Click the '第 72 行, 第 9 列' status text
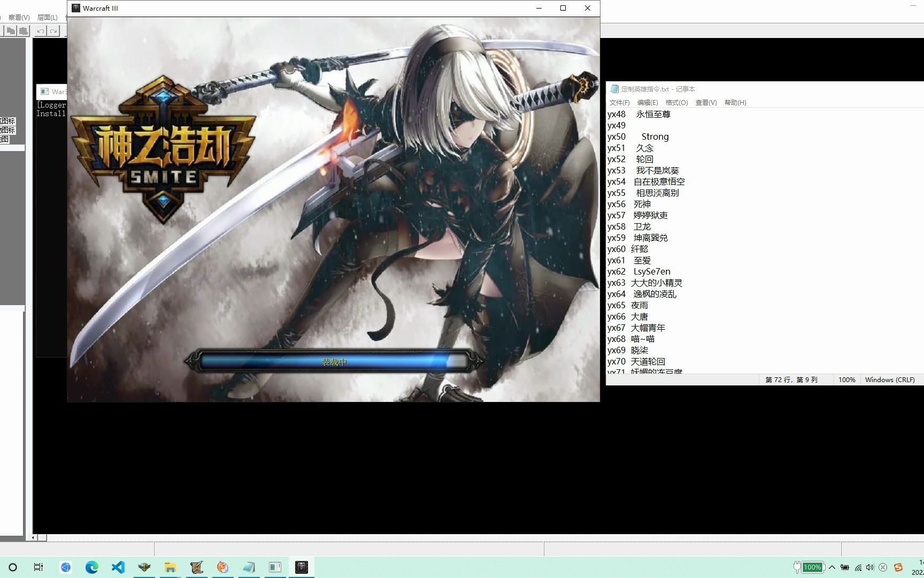 791,379
